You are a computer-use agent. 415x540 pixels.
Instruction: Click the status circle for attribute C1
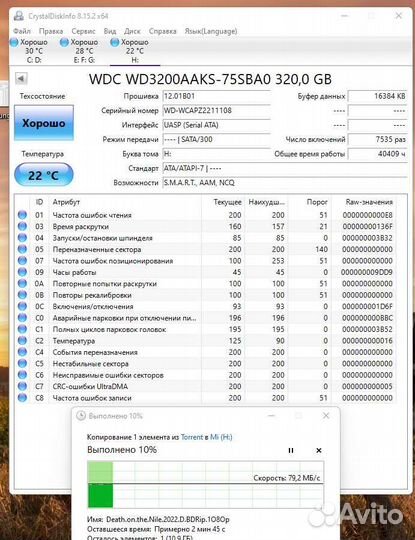[x=22, y=329]
